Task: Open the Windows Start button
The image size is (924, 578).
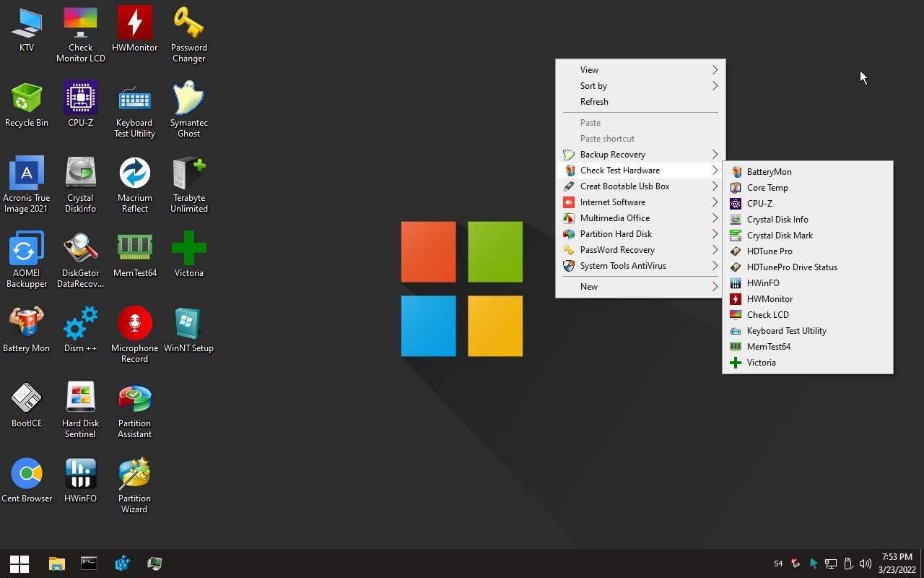Action: 19,564
